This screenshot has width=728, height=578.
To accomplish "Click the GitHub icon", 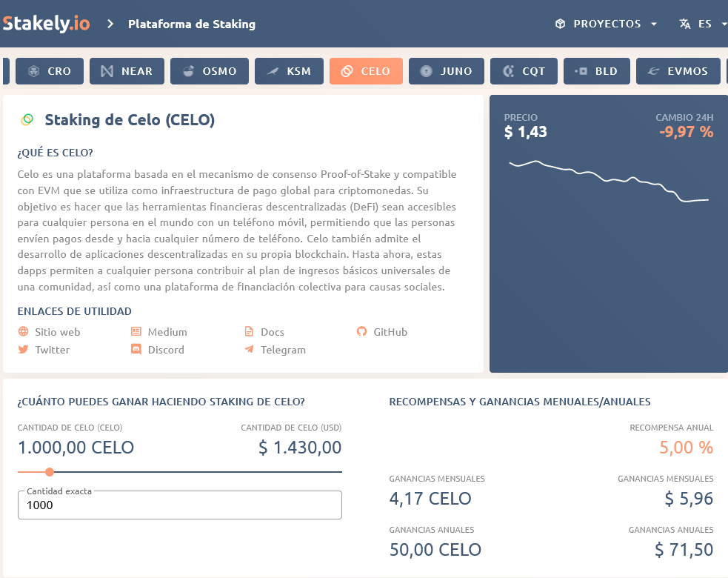I will [x=362, y=331].
